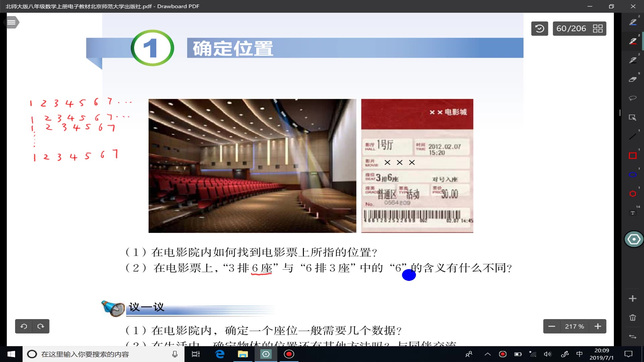Open the document history view
Image resolution: width=644 pixels, height=362 pixels.
coord(539,28)
